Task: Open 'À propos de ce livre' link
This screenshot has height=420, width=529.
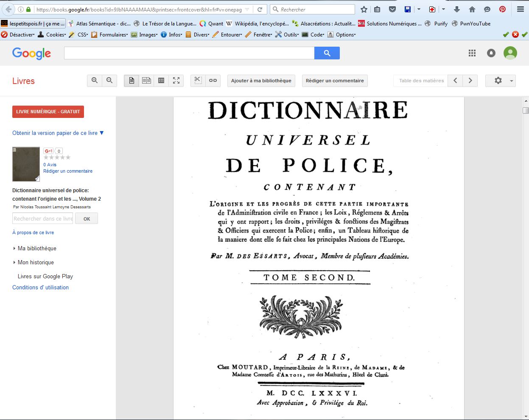Action: click(33, 232)
